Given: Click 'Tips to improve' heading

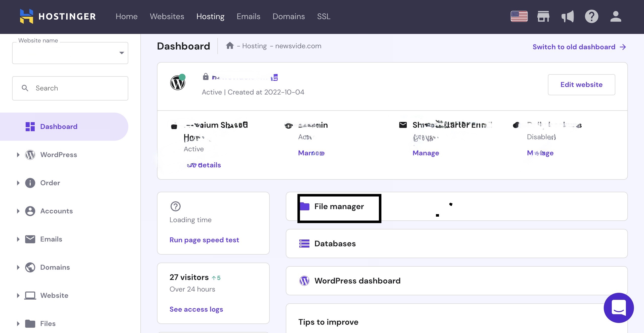Looking at the screenshot, I should [328, 322].
